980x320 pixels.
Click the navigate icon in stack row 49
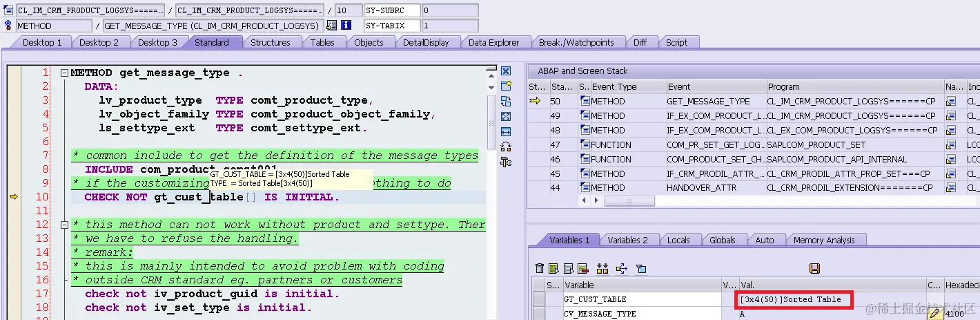pyautogui.click(x=951, y=116)
